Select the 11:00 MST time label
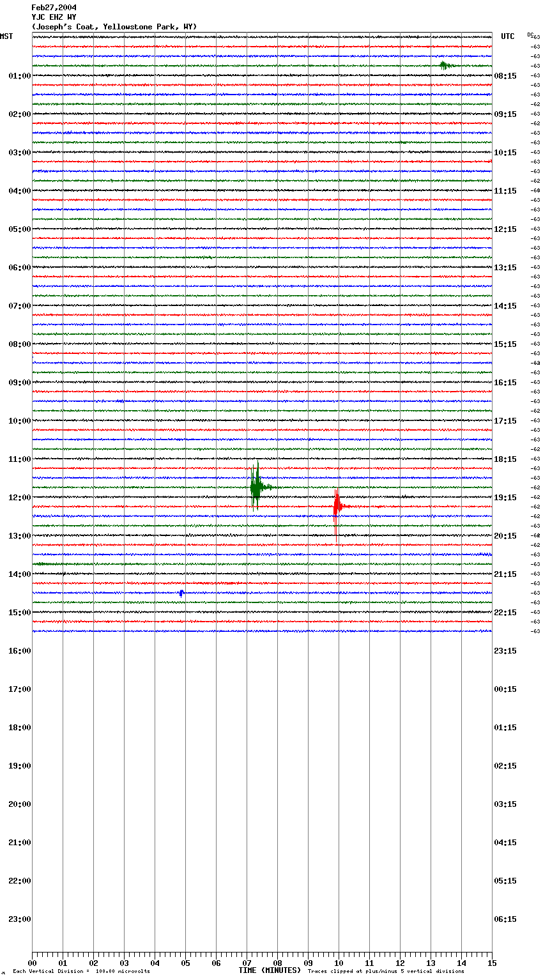Image resolution: width=543 pixels, height=980 pixels. pyautogui.click(x=20, y=459)
